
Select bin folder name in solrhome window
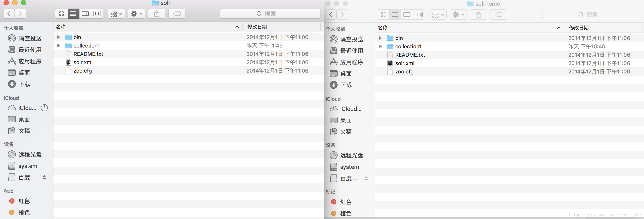point(399,38)
